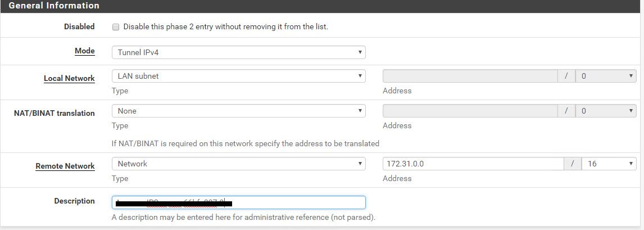Open Local Network subnet mask dropdown
644x230 pixels.
(x=606, y=76)
